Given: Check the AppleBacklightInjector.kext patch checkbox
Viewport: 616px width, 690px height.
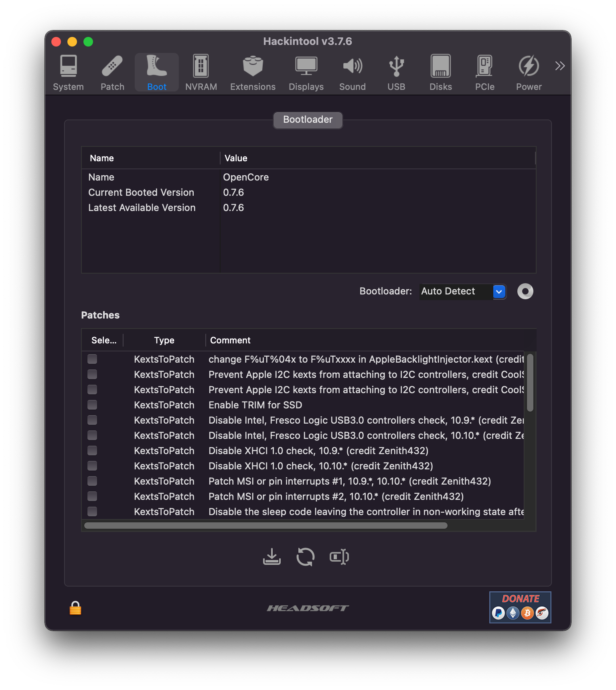Looking at the screenshot, I should tap(92, 359).
